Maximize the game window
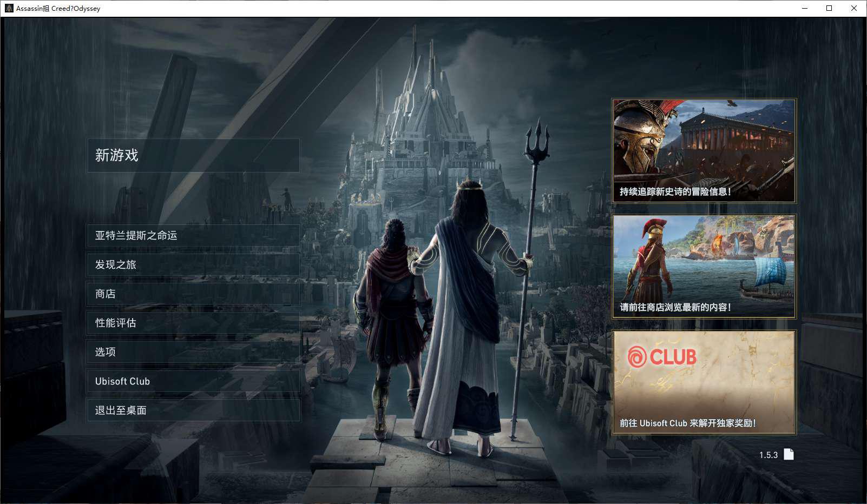The width and height of the screenshot is (867, 504). coord(829,8)
